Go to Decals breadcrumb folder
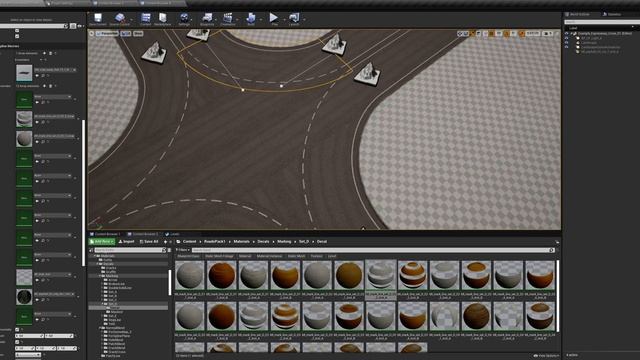Viewport: 640px width, 360px height. (263, 242)
